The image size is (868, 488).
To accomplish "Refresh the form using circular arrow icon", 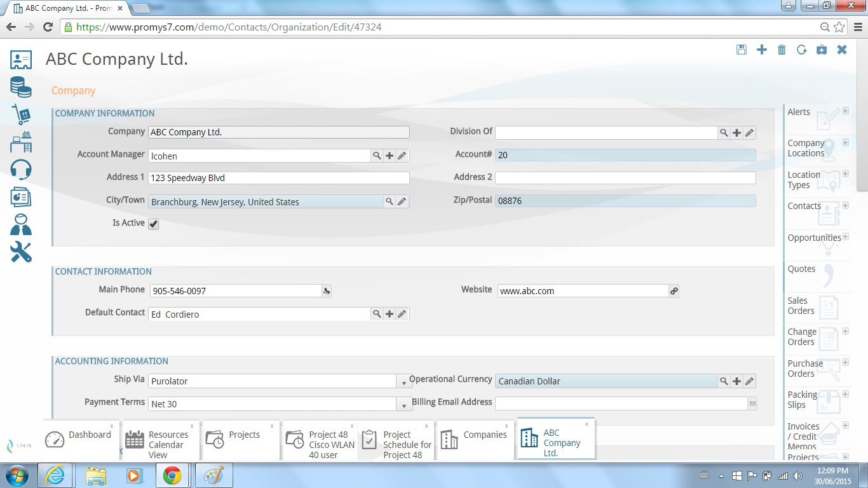I will pos(802,50).
